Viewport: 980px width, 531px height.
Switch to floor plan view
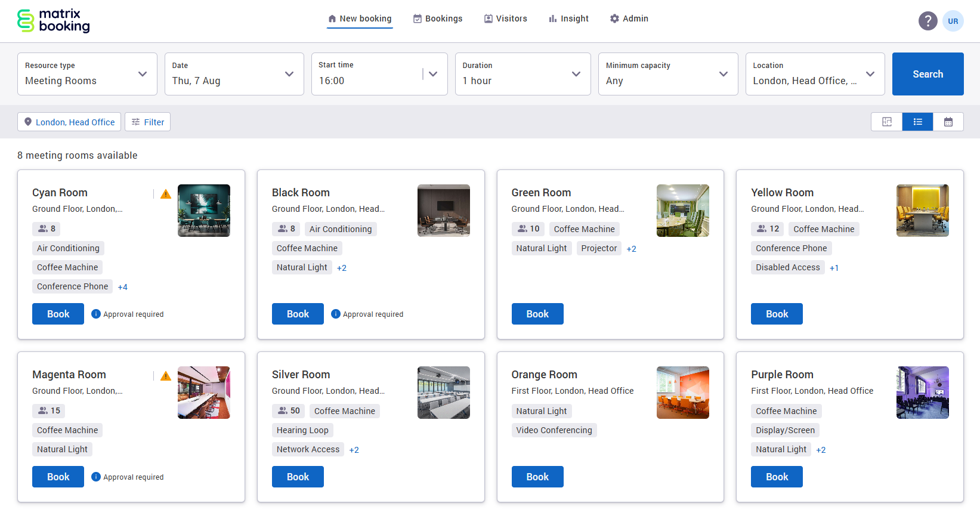coord(887,122)
